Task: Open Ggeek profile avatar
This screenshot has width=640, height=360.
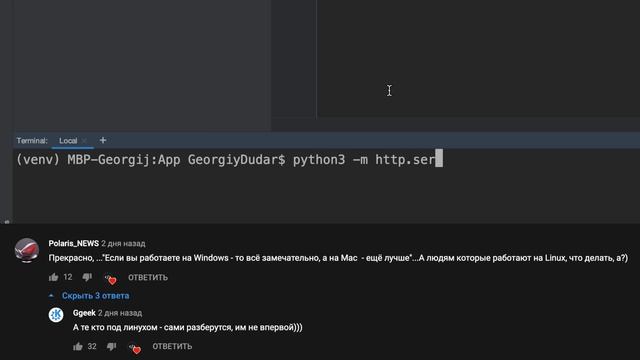Action: pos(56,315)
